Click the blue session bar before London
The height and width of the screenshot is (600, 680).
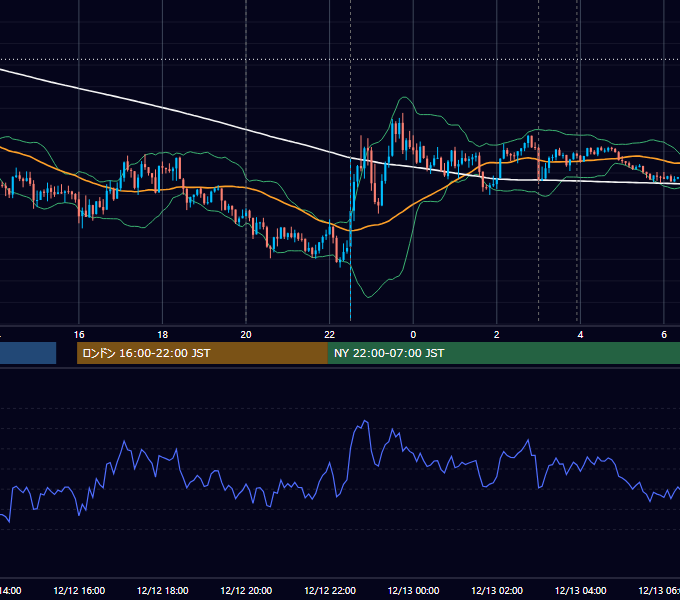coord(28,353)
